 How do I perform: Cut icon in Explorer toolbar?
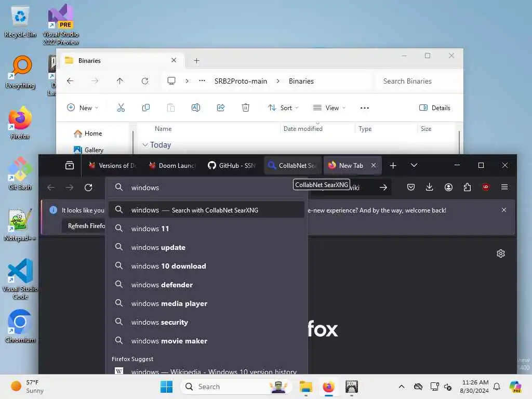121,108
